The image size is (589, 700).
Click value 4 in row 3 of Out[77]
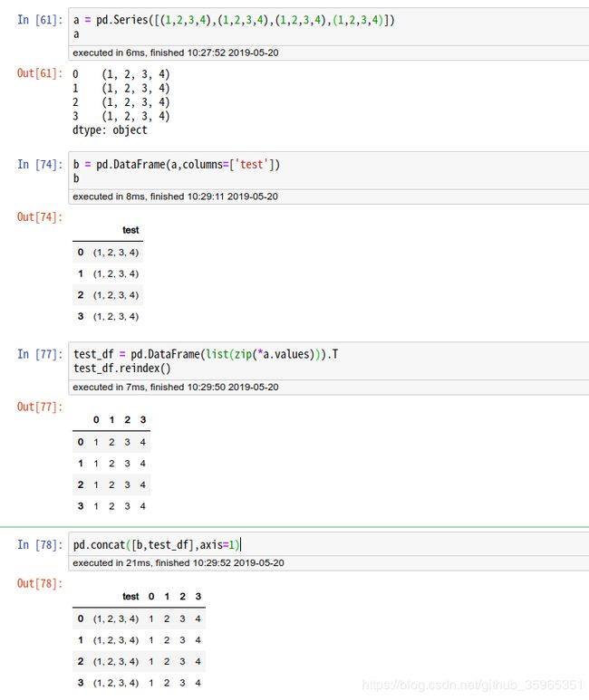click(x=143, y=506)
